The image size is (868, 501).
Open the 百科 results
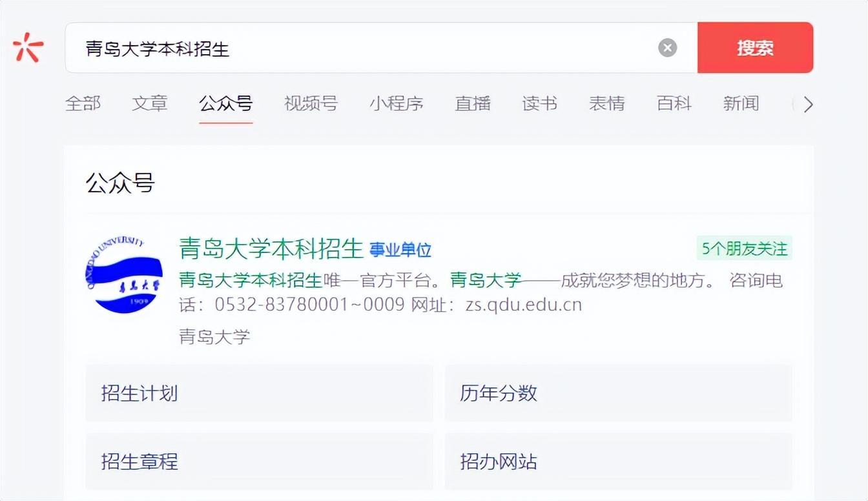(x=674, y=103)
